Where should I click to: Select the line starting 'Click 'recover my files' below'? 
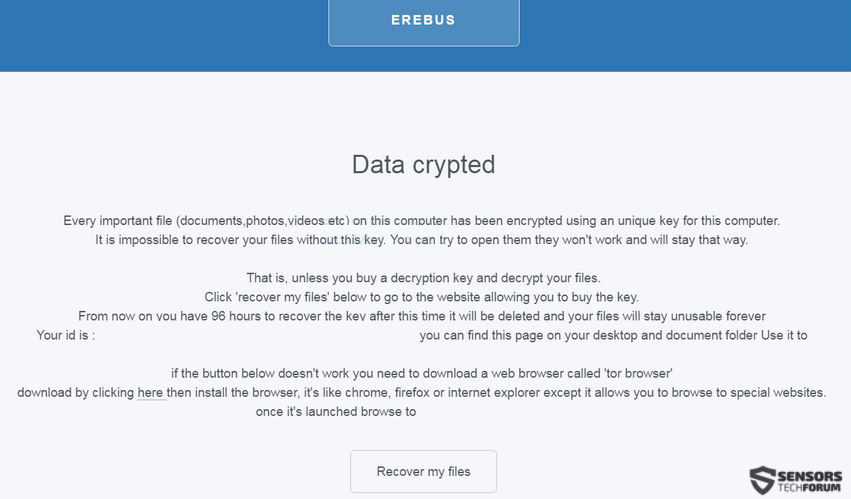point(421,297)
